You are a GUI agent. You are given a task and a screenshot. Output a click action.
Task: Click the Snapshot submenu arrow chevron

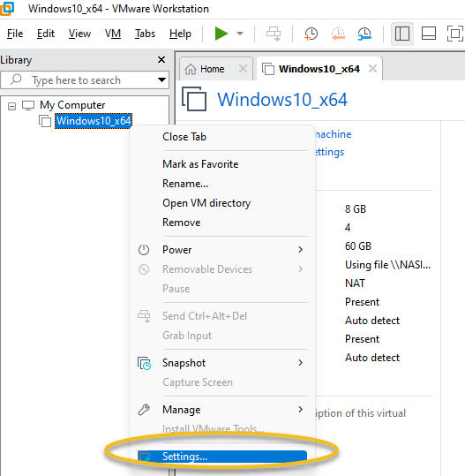click(300, 362)
